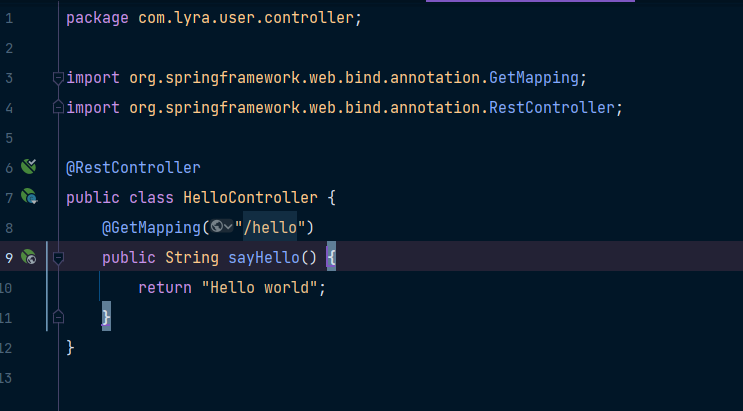This screenshot has width=743, height=411.
Task: Click the request mapping gutter icon by sayHello
Action: (29, 257)
